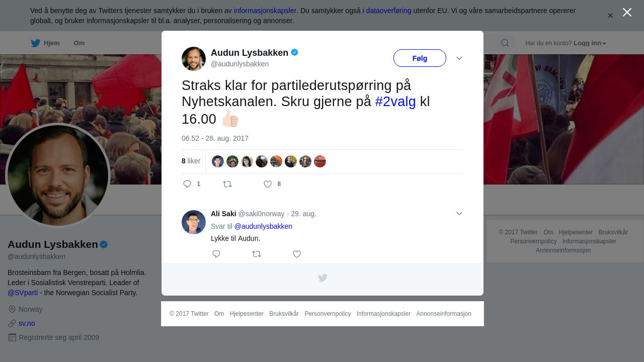
Task: Click the search magnifier icon in top bar
Action: (505, 43)
